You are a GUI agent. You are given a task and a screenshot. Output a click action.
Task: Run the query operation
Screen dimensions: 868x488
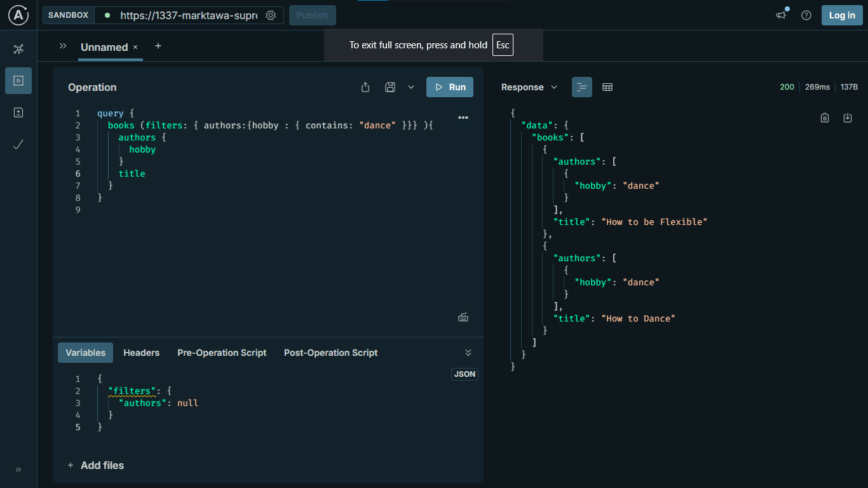point(450,87)
